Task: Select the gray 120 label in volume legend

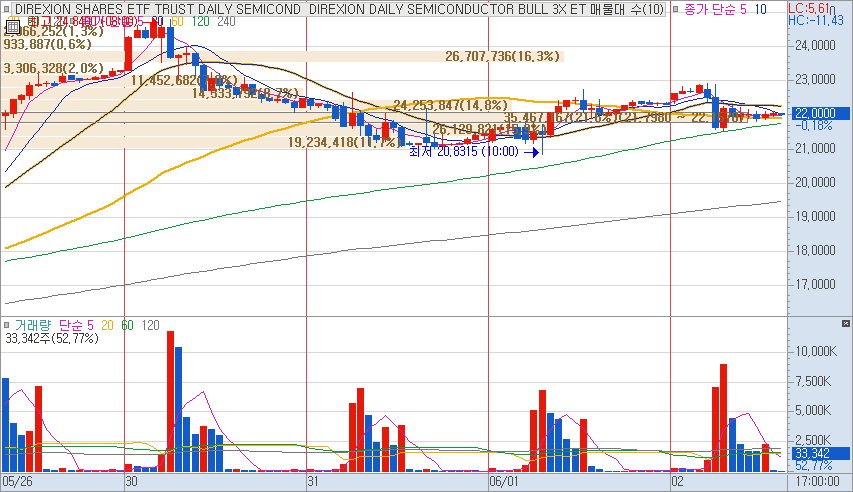Action: pos(150,325)
